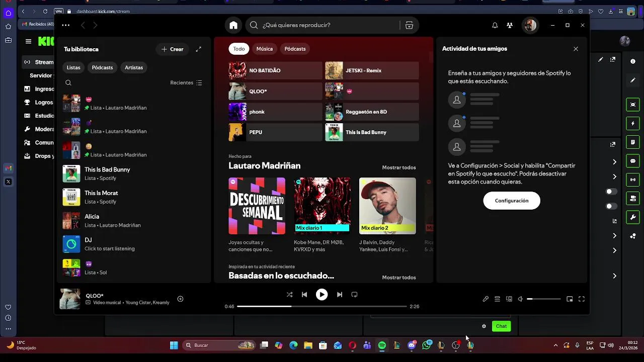Screen dimensions: 644x362
Task: Search within Tu biblioteca
Action: point(68,83)
